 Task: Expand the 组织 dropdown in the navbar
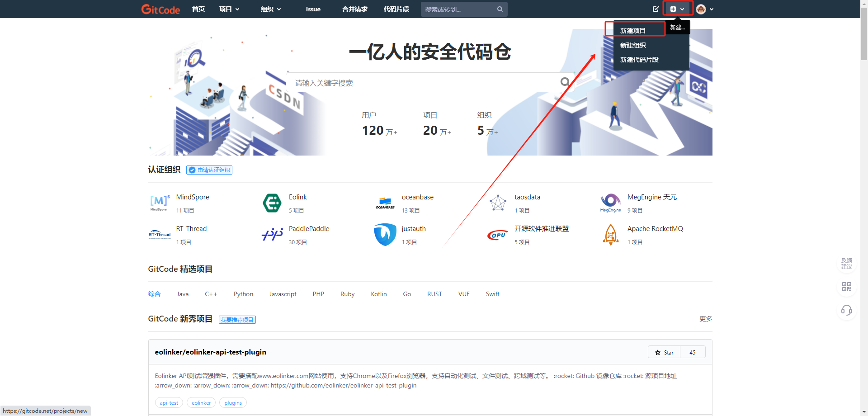pos(271,9)
